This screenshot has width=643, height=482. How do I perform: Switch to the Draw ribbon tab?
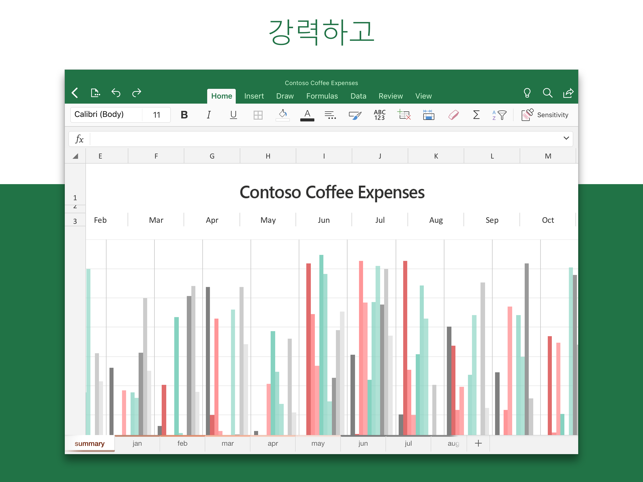click(285, 96)
